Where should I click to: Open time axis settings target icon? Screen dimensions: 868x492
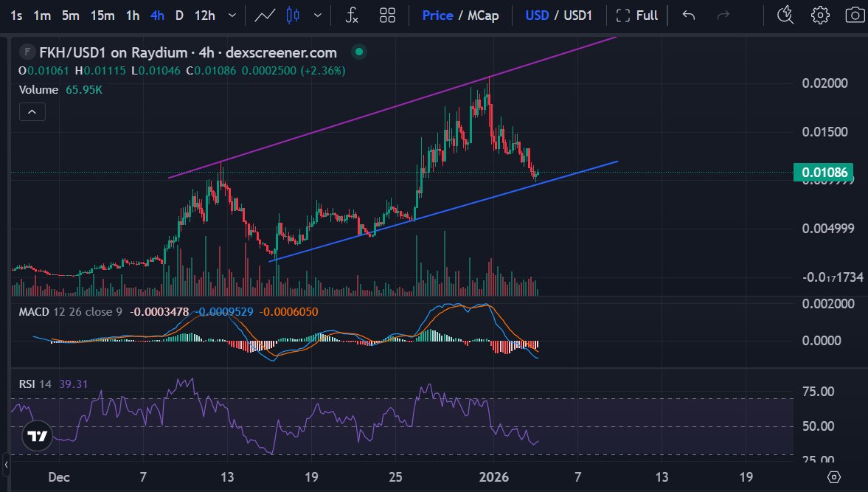(x=833, y=477)
